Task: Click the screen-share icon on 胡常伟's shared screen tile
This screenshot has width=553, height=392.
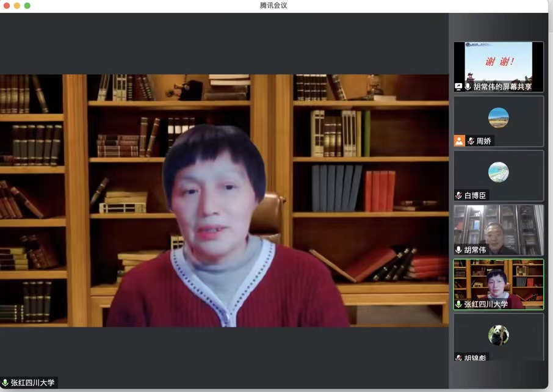Action: (458, 87)
